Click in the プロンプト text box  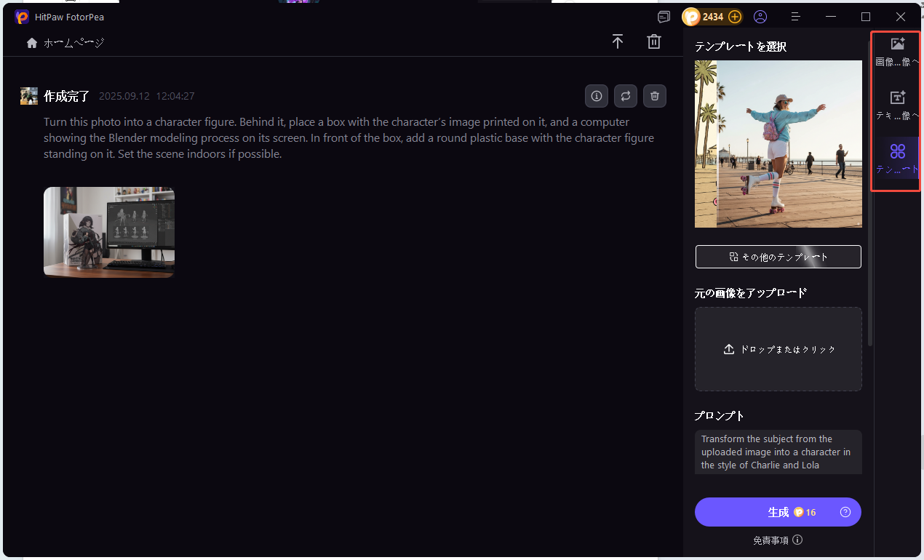[x=778, y=452]
